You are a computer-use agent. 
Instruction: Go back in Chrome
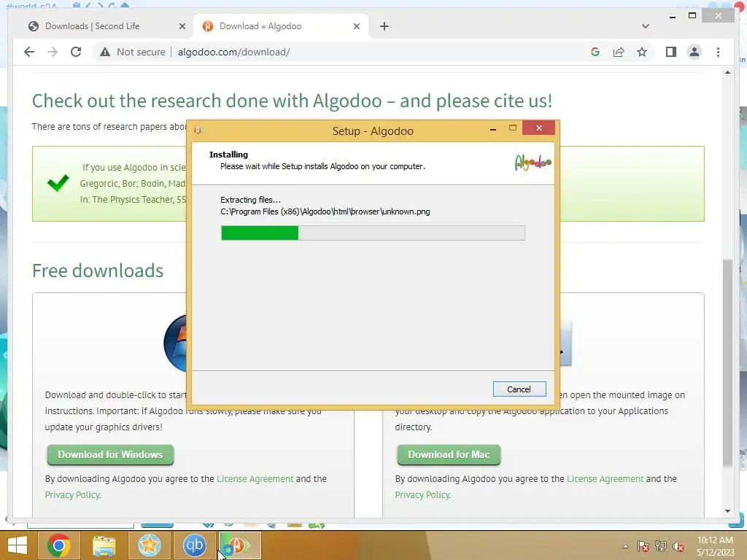tap(29, 52)
